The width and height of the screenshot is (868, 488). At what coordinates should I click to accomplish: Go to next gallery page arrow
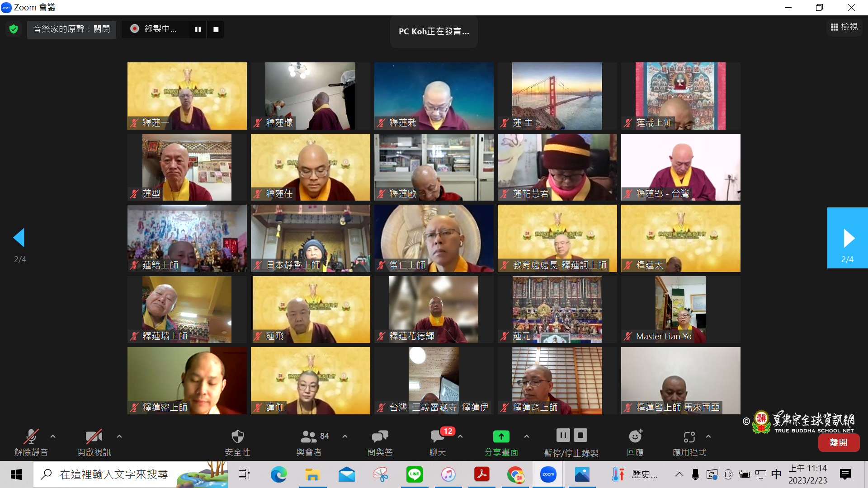point(848,238)
